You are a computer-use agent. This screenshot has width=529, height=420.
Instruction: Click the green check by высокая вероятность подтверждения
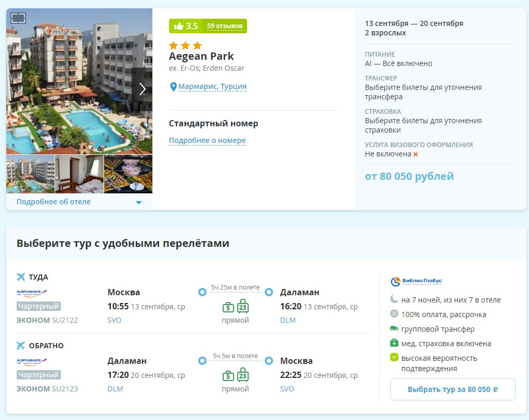pyautogui.click(x=394, y=358)
